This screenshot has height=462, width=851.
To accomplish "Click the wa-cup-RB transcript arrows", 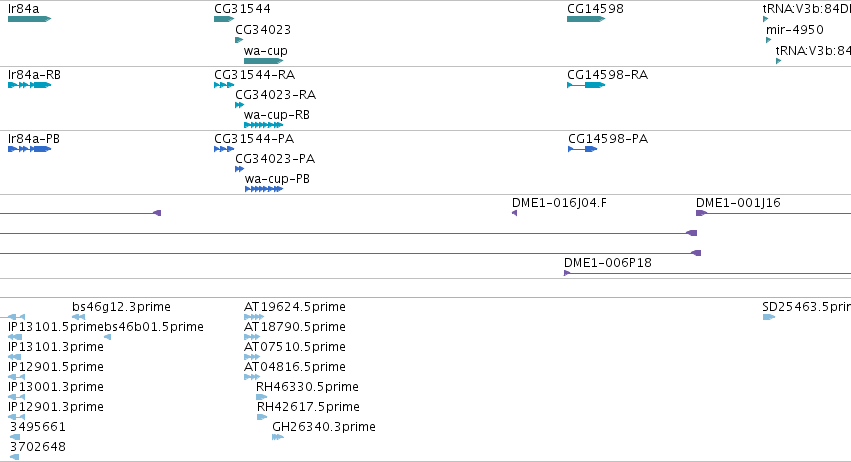I will (264, 125).
